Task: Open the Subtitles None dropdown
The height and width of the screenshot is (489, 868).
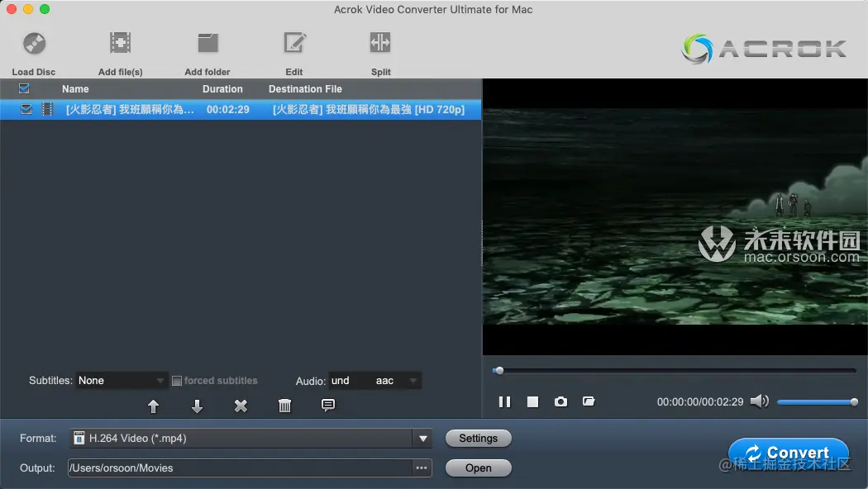Action: tap(121, 381)
